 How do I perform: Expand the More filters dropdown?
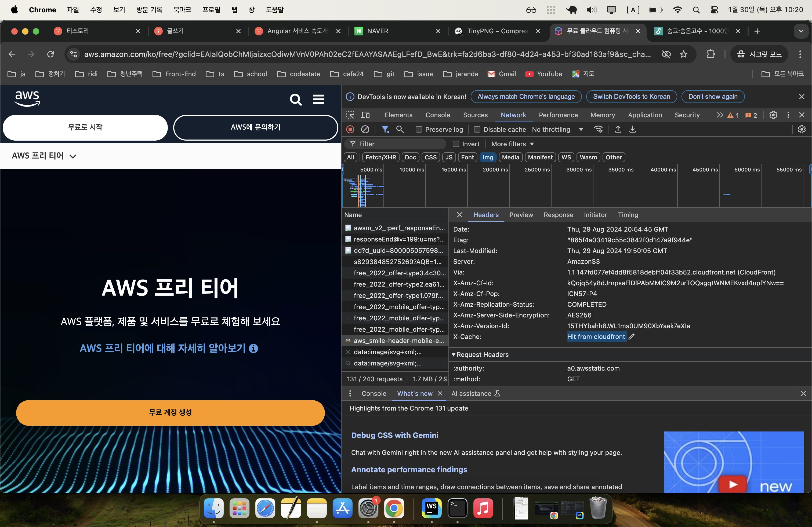(512, 144)
